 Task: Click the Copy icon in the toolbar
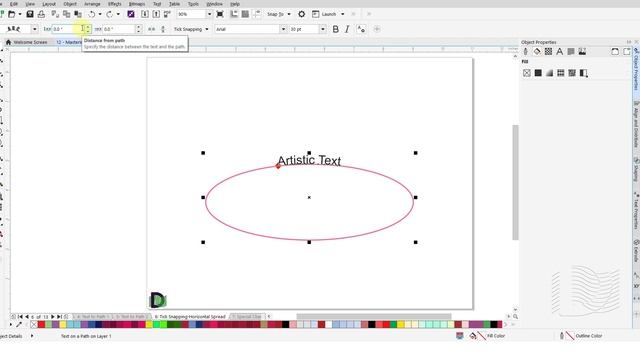coord(67,14)
